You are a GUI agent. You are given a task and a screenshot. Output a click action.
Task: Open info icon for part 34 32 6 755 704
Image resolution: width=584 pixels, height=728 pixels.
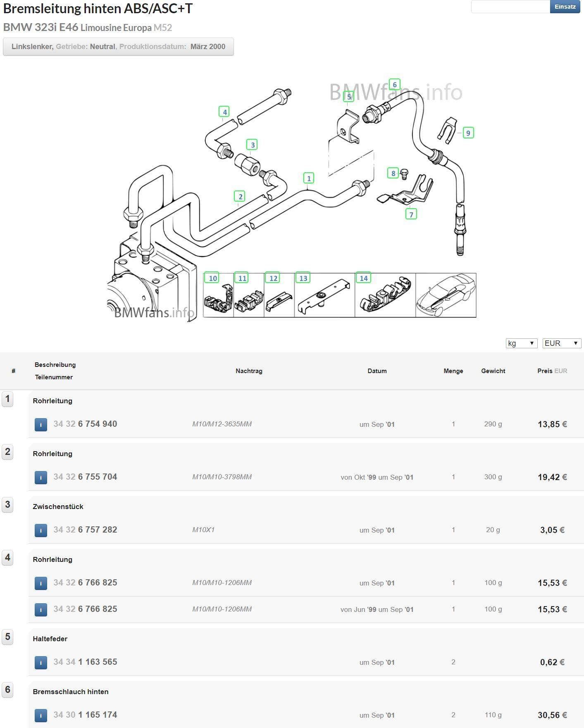[41, 477]
